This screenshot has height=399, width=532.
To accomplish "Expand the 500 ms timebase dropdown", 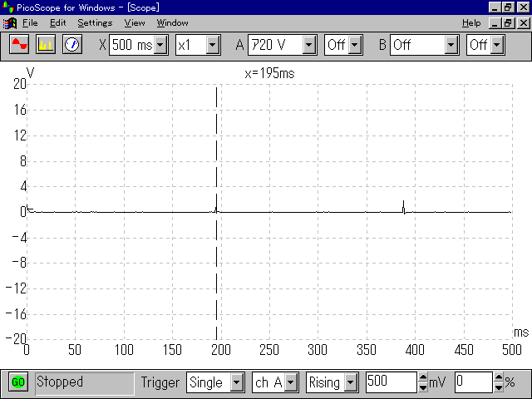I will (160, 45).
